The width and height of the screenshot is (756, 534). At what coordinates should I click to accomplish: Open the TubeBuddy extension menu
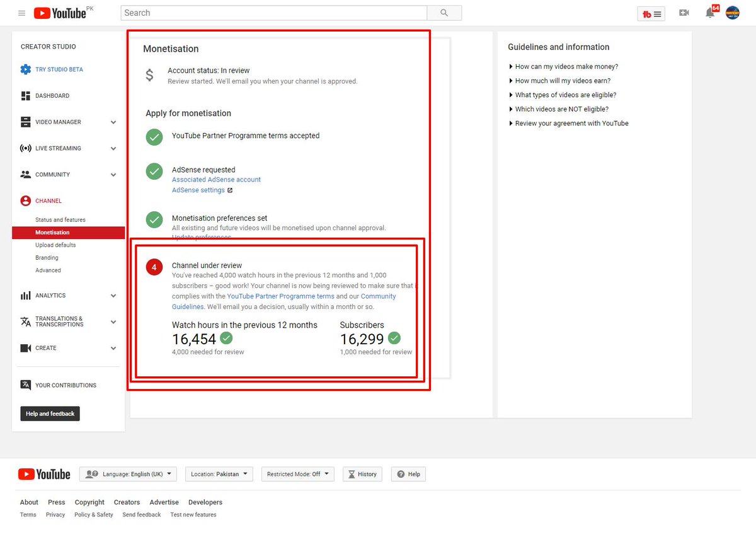tap(651, 13)
